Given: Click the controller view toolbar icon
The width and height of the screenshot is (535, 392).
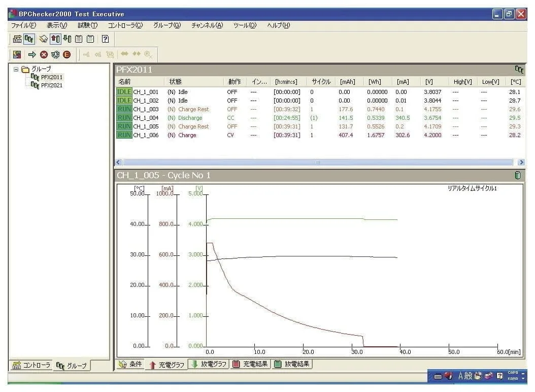Looking at the screenshot, I should 17,39.
